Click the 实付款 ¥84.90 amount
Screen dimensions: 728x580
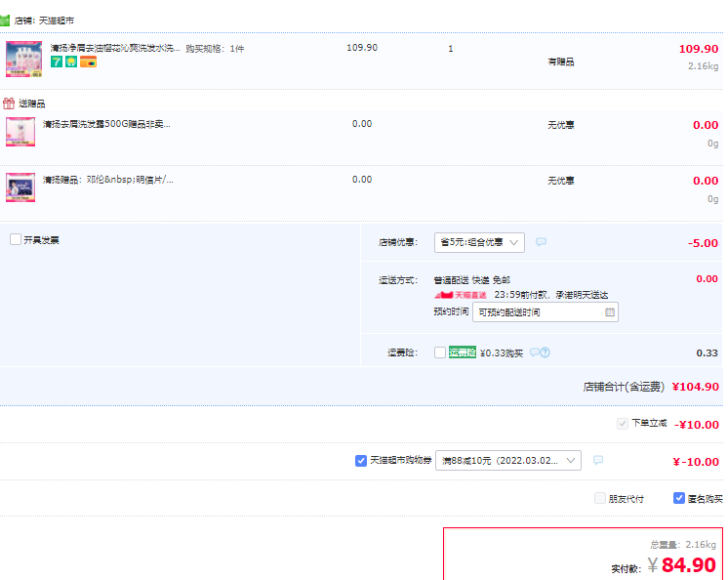[x=664, y=565]
